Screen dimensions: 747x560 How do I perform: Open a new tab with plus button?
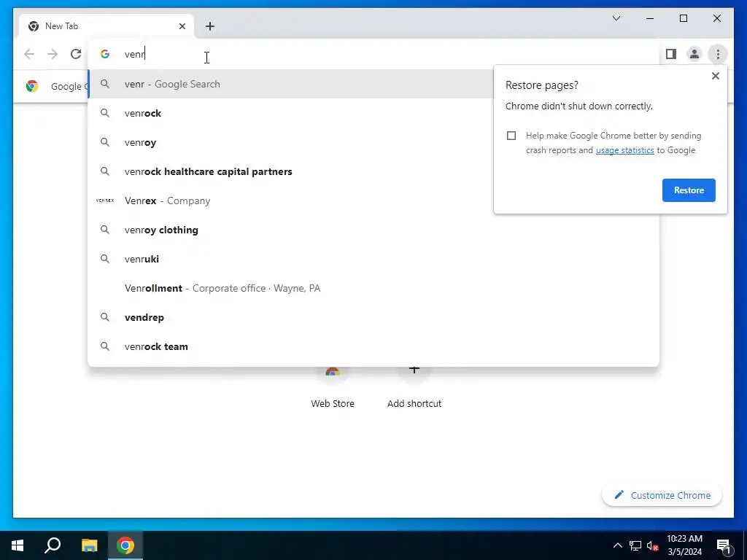point(210,26)
